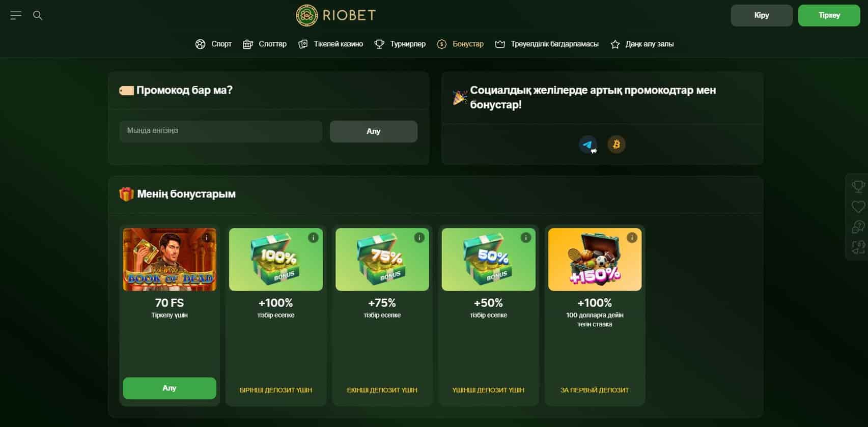
Task: Open the Telegram channel icon
Action: (x=588, y=145)
